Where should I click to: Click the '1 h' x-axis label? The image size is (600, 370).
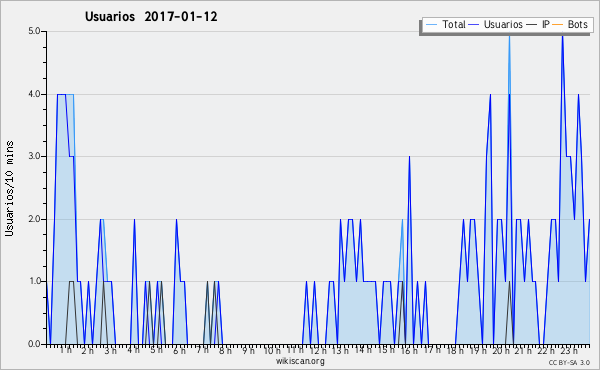pyautogui.click(x=65, y=350)
